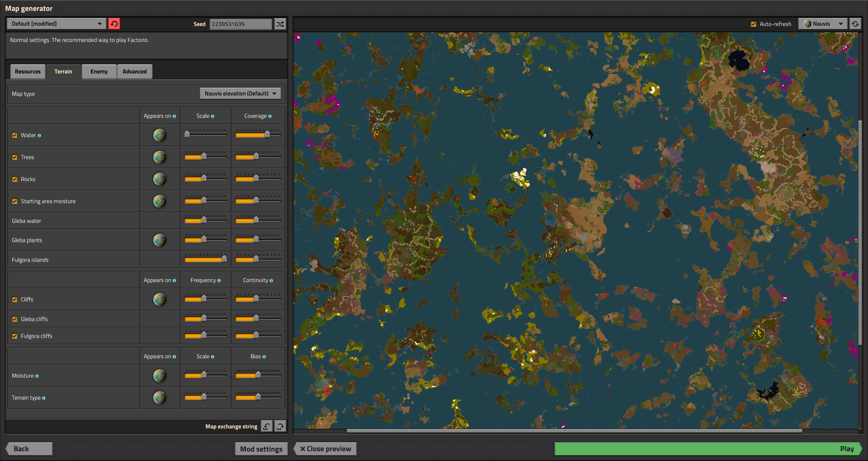Viewport: 868px width, 461px height.
Task: Click info icon next to Terrain type
Action: 44,398
